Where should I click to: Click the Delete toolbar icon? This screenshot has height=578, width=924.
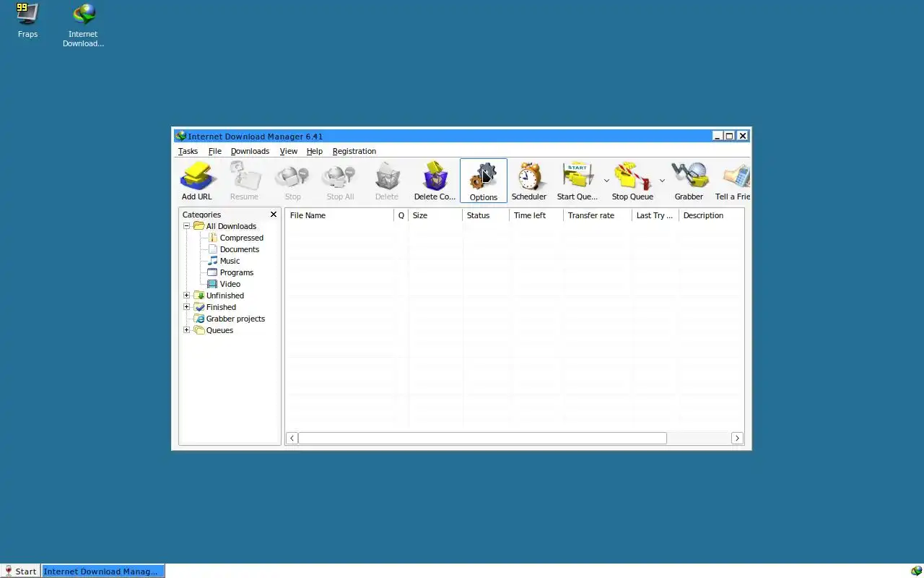(x=386, y=181)
